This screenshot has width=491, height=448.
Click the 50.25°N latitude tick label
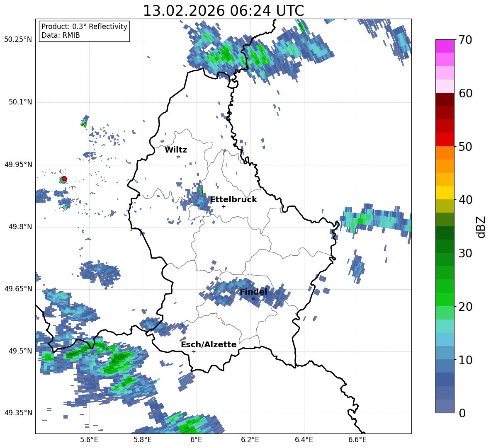coord(18,40)
